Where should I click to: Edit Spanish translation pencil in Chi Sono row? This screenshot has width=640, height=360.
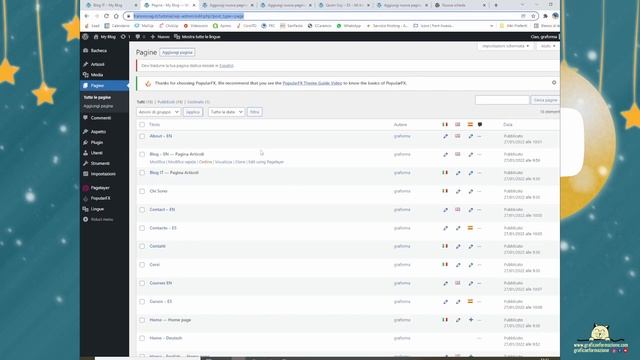point(471,191)
